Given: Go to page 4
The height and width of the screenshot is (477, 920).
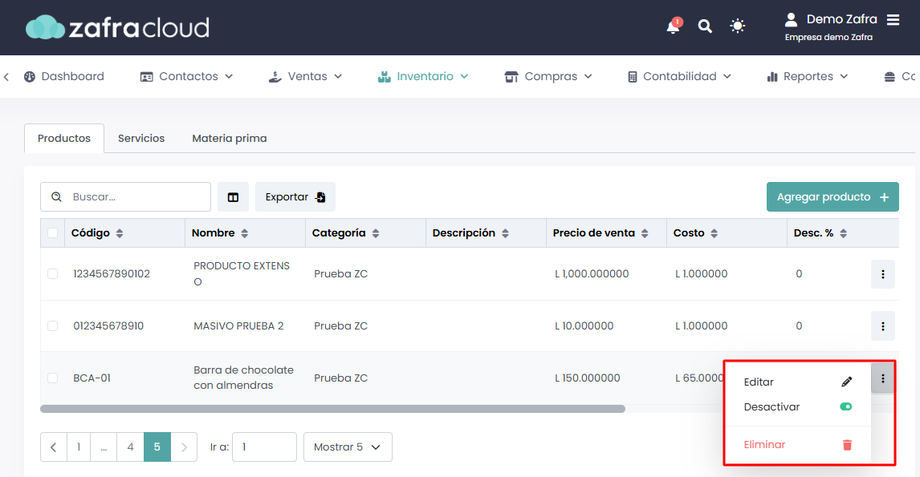Looking at the screenshot, I should (130, 447).
